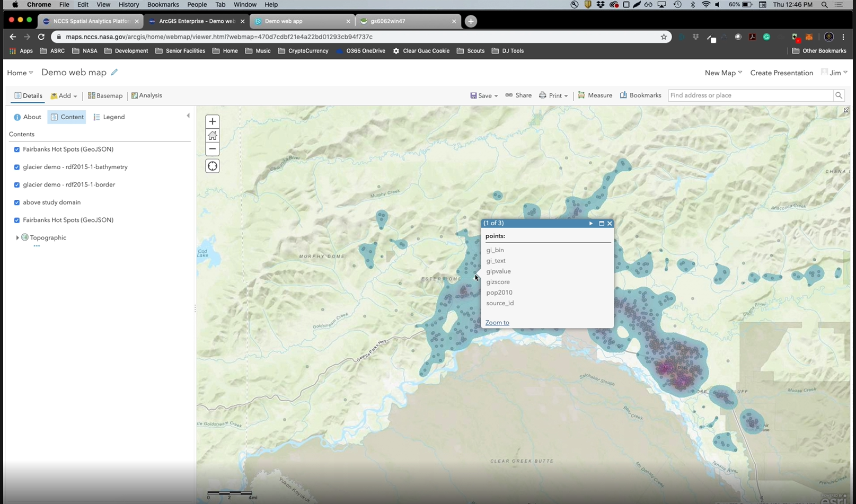Click the Zoom to link in popup
Image resolution: width=856 pixels, height=504 pixels.
click(x=497, y=323)
